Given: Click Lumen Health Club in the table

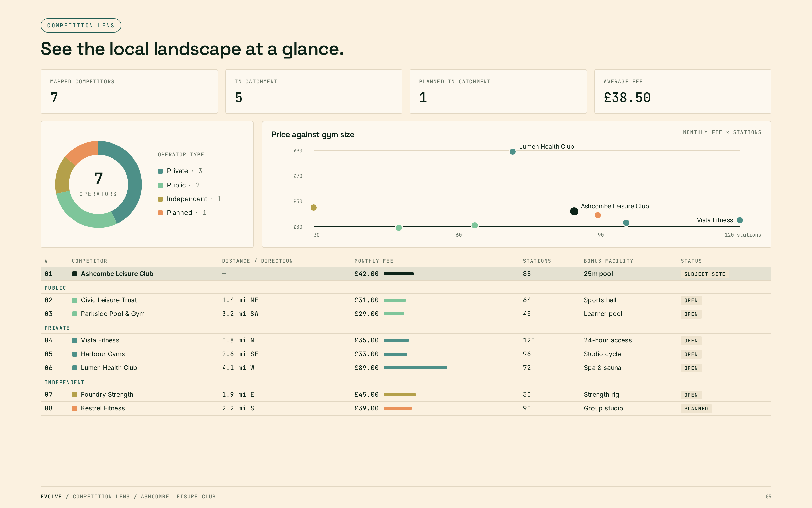Looking at the screenshot, I should pos(109,368).
